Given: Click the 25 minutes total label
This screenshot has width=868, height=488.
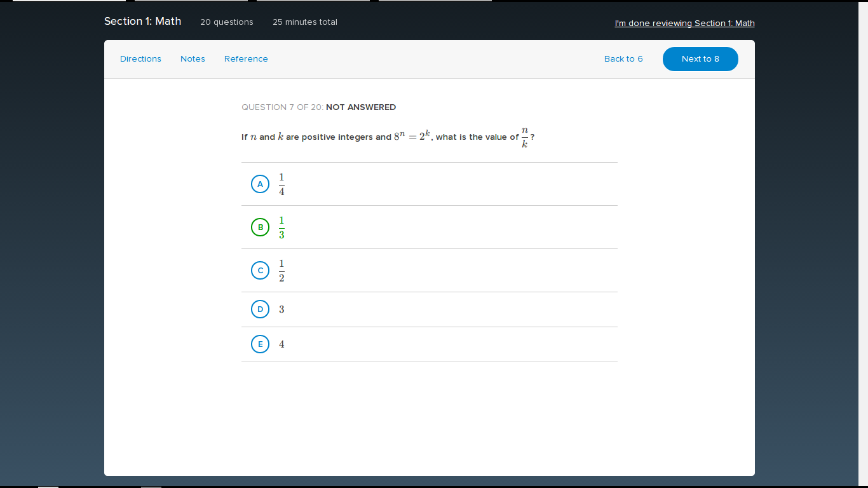Looking at the screenshot, I should [x=305, y=22].
